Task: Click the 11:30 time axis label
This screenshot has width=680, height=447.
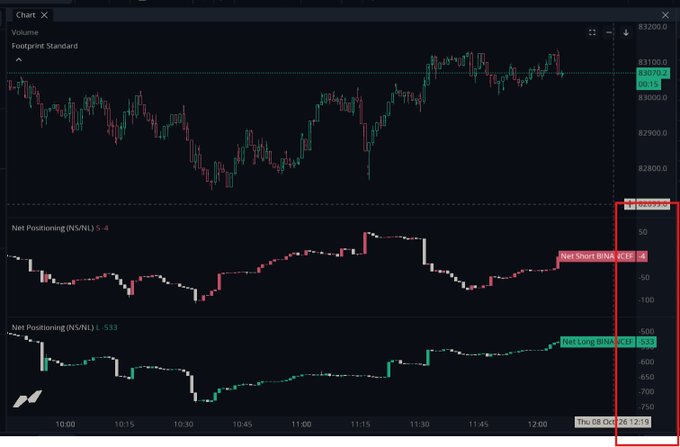Action: [419, 424]
